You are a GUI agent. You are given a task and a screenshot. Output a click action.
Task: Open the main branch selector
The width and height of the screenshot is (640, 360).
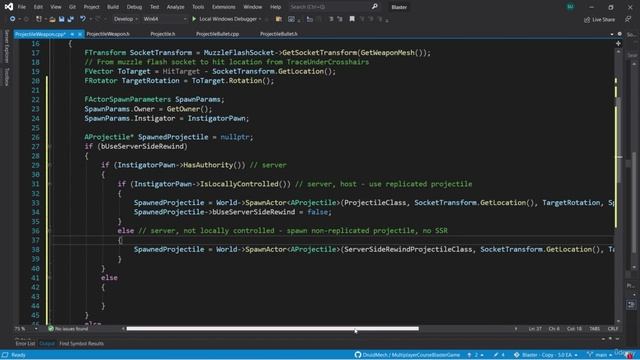pyautogui.click(x=600, y=355)
